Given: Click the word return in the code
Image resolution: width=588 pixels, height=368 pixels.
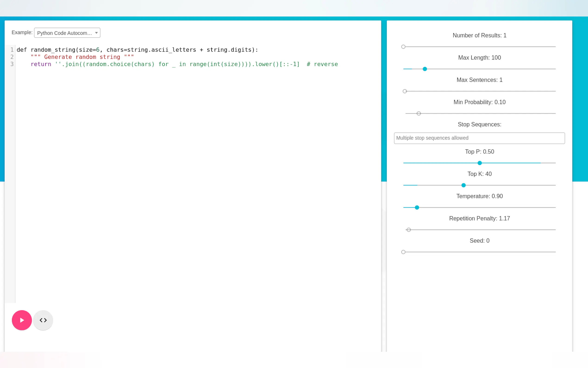Looking at the screenshot, I should [41, 64].
